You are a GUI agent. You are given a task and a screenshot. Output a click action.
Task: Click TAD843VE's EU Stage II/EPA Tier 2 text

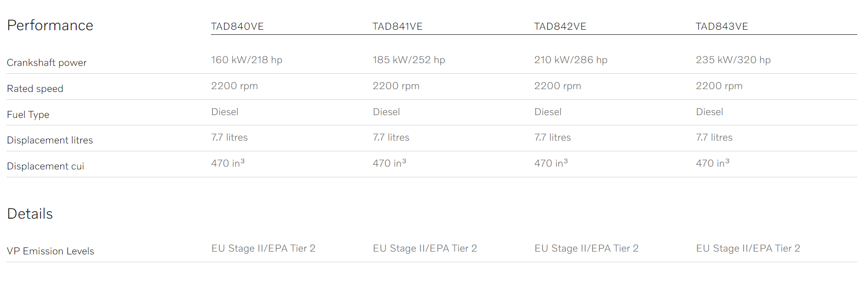point(748,248)
